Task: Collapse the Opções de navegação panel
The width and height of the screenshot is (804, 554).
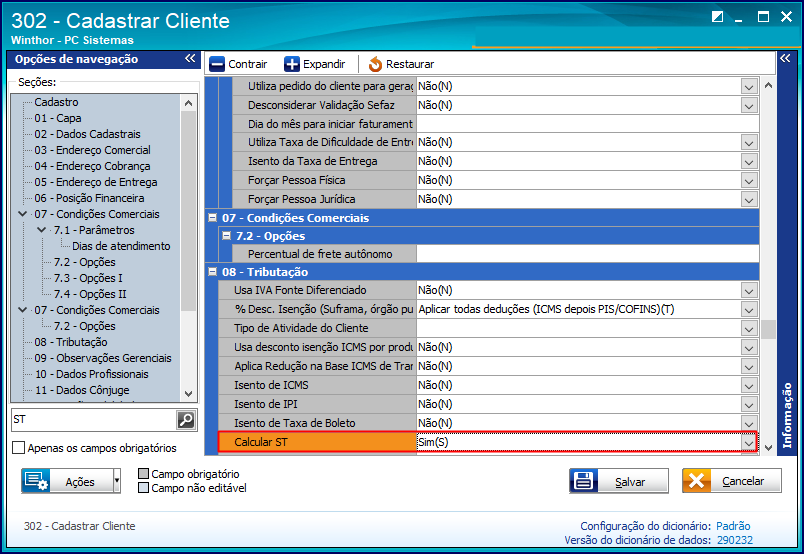Action: 190,58
